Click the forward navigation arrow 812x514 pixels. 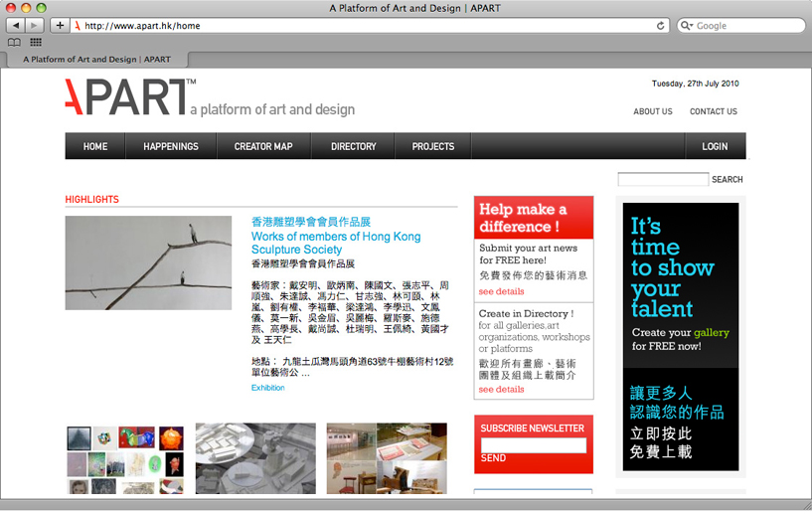(34, 26)
